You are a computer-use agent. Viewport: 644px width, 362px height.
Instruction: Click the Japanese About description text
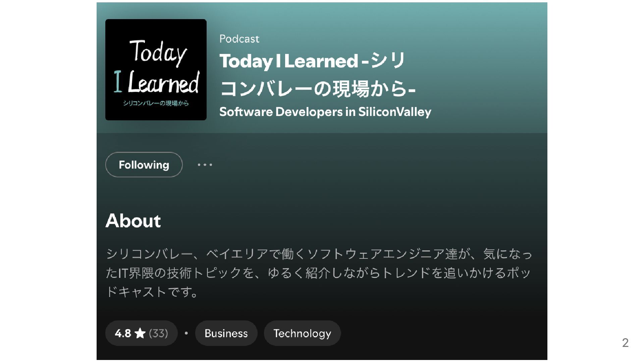tap(319, 273)
